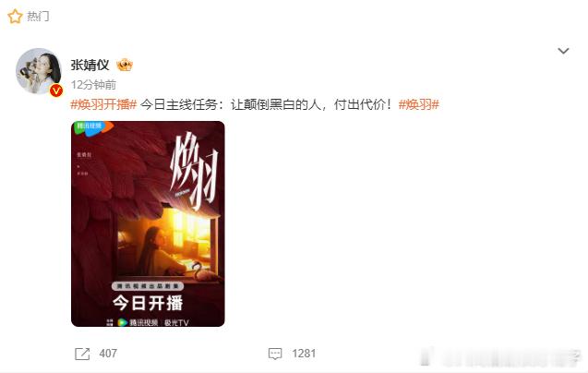Click the repost share icon
The height and width of the screenshot is (373, 588).
pyautogui.click(x=82, y=354)
